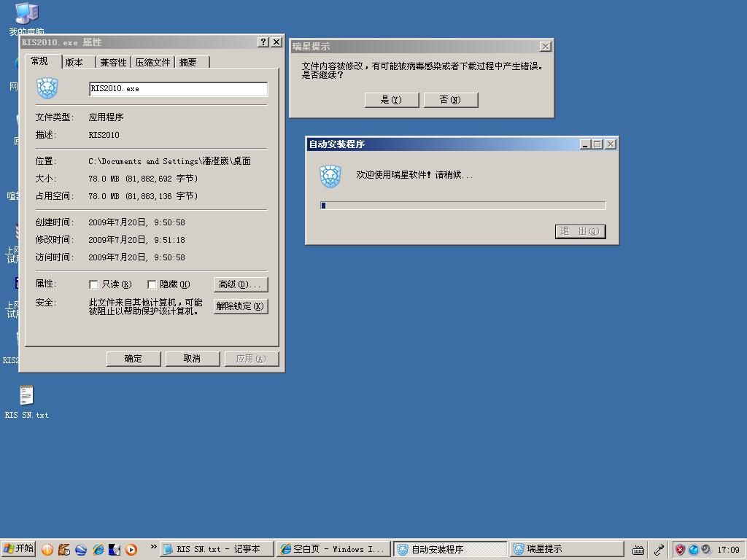Open the media player quick launch icon
The height and width of the screenshot is (560, 747).
coord(131,550)
